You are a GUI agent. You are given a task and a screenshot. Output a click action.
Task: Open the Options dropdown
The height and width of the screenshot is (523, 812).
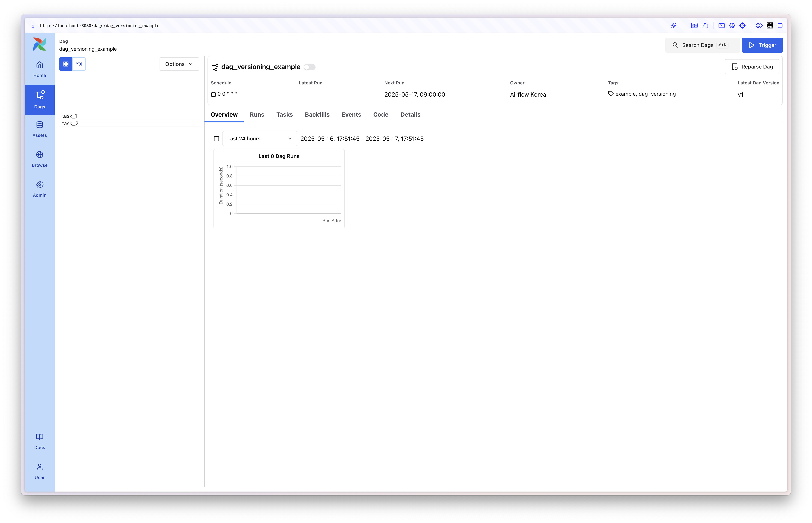pos(179,64)
